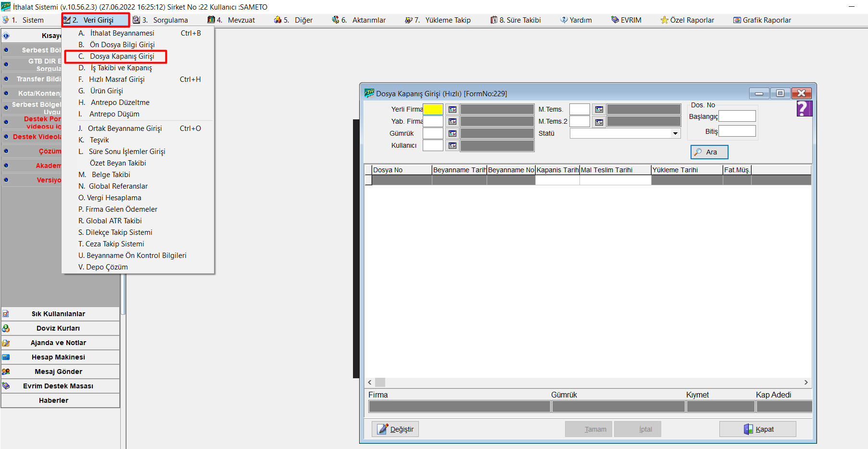This screenshot has height=449, width=868.
Task: Click the Özel Raporlar star icon
Action: 665,20
